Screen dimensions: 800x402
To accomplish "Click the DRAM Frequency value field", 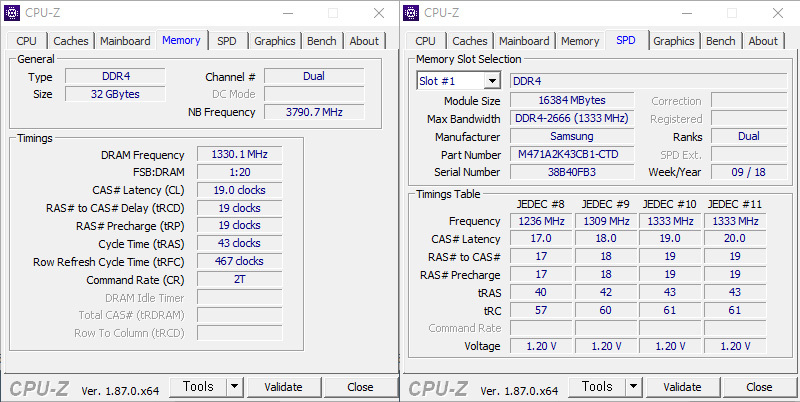I will click(x=239, y=155).
